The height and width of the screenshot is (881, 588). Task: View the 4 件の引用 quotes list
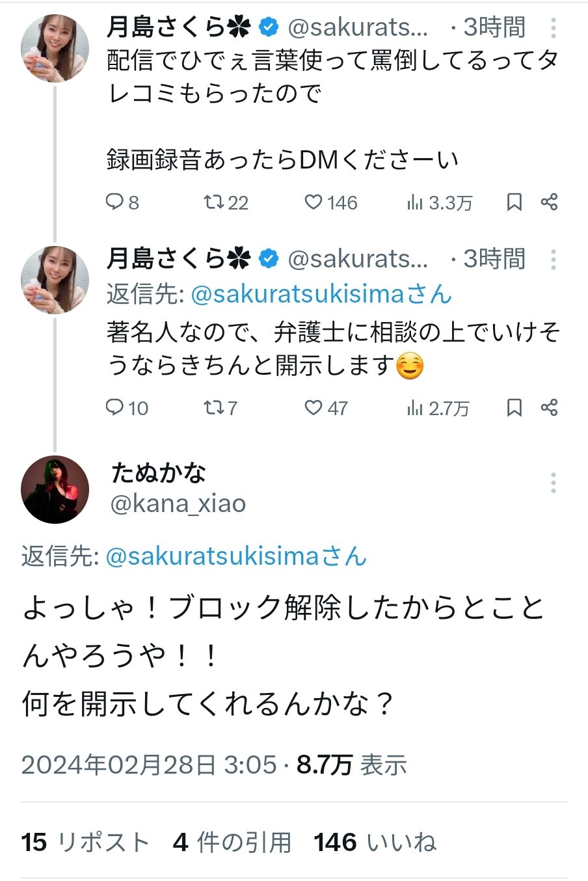tap(232, 843)
